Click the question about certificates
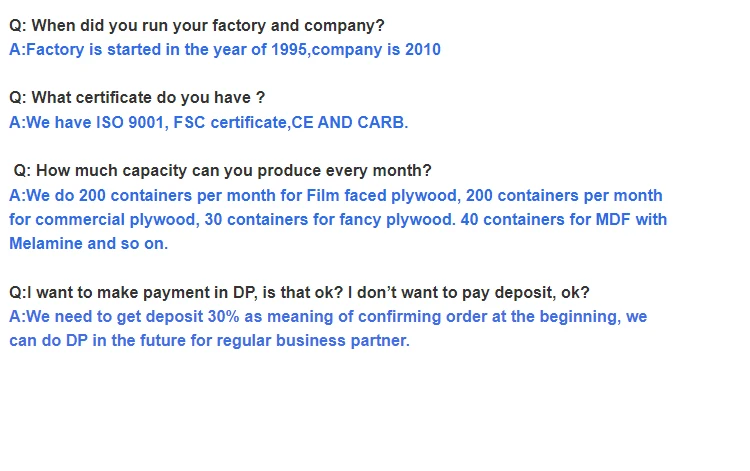 pos(137,98)
